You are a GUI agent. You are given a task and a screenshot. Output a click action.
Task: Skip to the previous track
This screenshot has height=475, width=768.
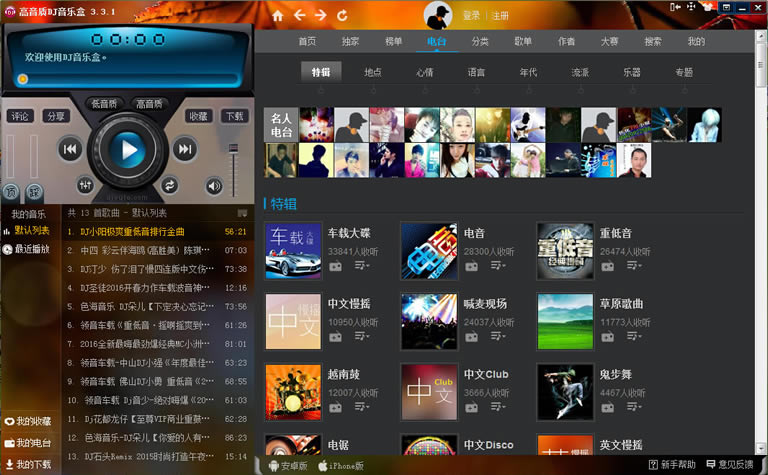coord(70,149)
